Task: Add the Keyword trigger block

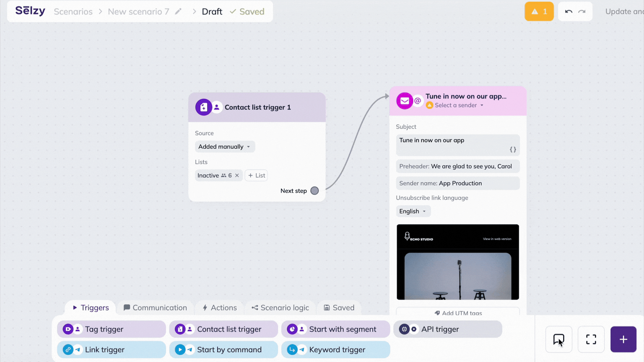Action: pyautogui.click(x=335, y=349)
